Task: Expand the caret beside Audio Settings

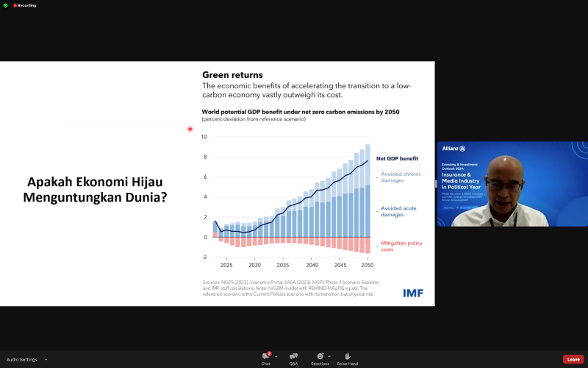Action: (x=46, y=359)
